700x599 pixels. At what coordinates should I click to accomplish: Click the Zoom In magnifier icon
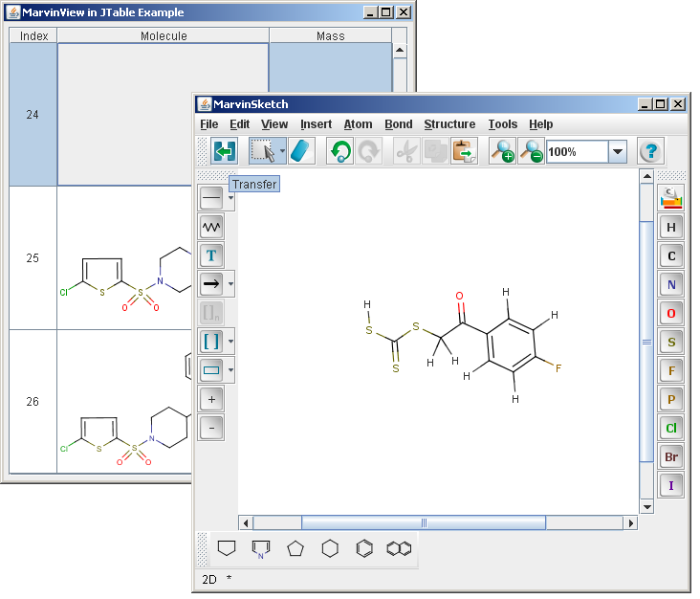point(502,151)
